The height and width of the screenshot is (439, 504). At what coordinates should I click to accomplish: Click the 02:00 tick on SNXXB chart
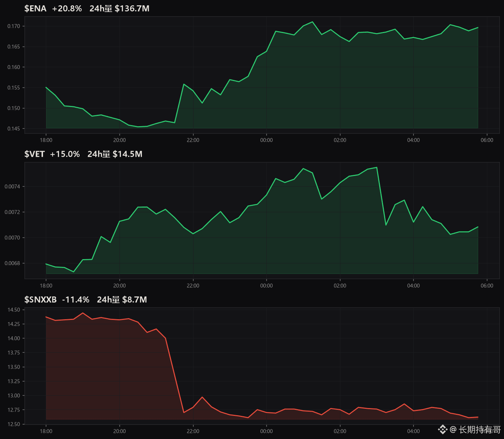pyautogui.click(x=340, y=431)
